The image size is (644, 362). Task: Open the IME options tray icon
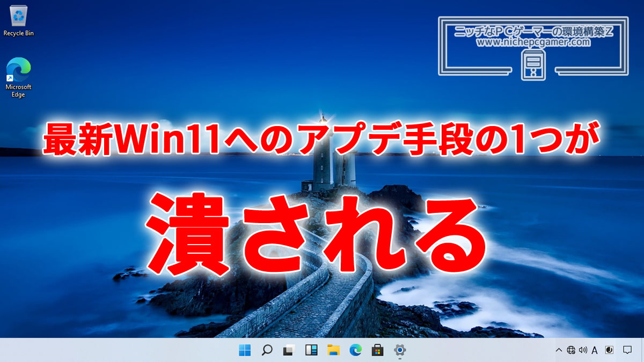(609, 350)
